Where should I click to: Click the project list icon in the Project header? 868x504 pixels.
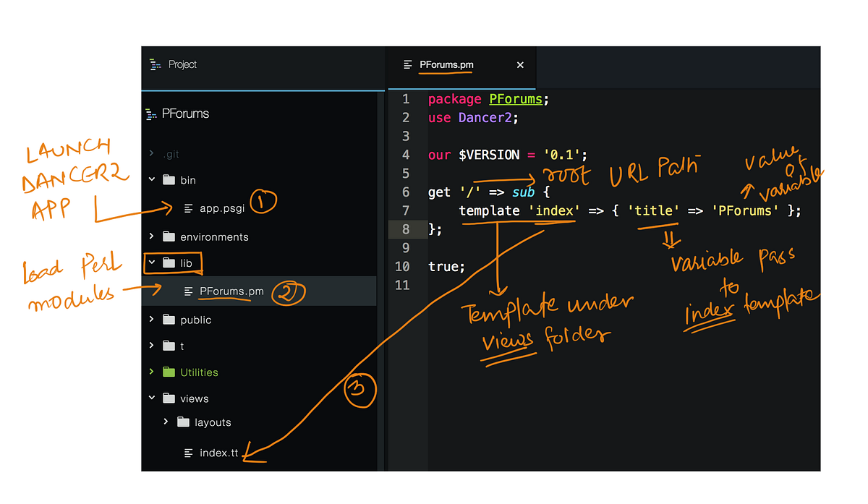[155, 64]
